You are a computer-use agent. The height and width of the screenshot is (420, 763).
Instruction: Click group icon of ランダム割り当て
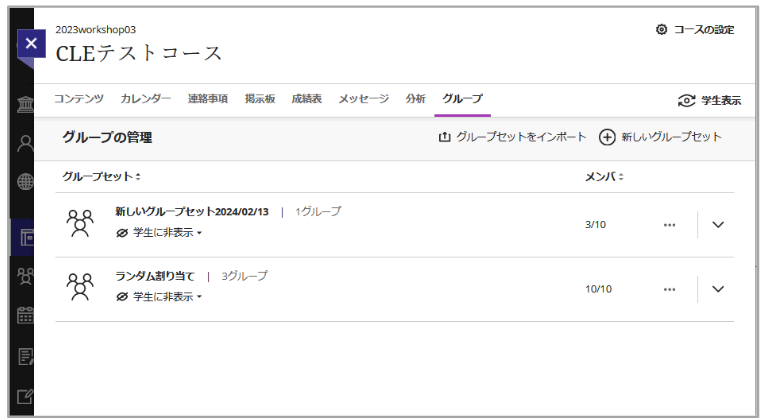[x=80, y=287]
